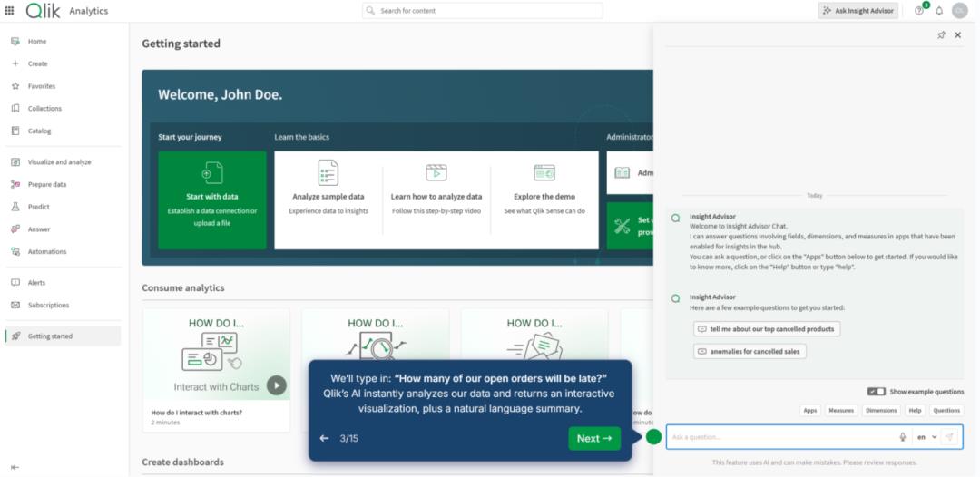
Task: Open the user profile avatar menu
Action: [x=959, y=11]
